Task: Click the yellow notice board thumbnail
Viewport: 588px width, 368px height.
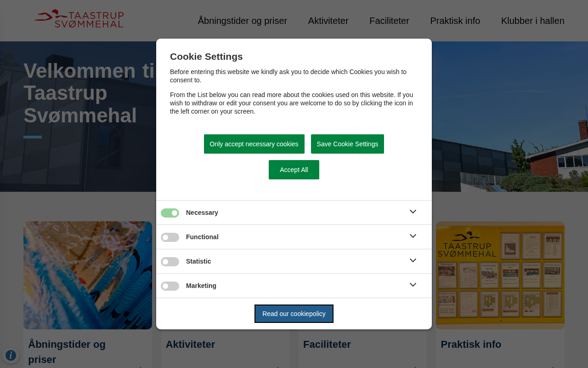Action: [x=500, y=275]
